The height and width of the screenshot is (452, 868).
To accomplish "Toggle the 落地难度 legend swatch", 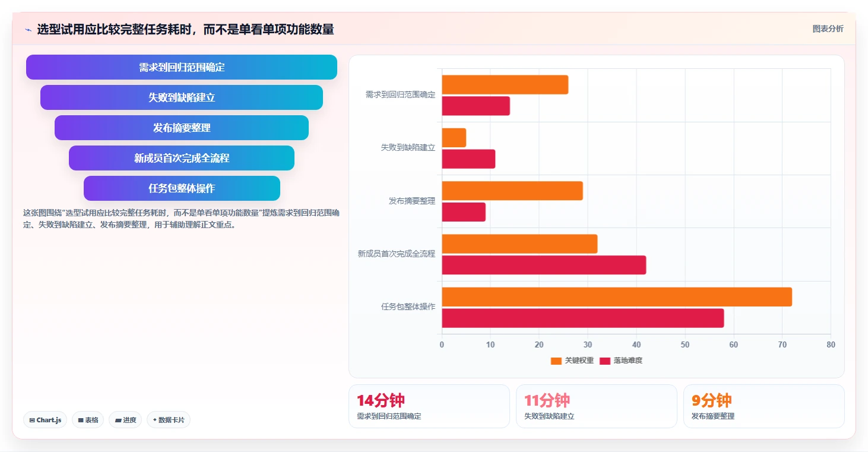I will tap(605, 361).
